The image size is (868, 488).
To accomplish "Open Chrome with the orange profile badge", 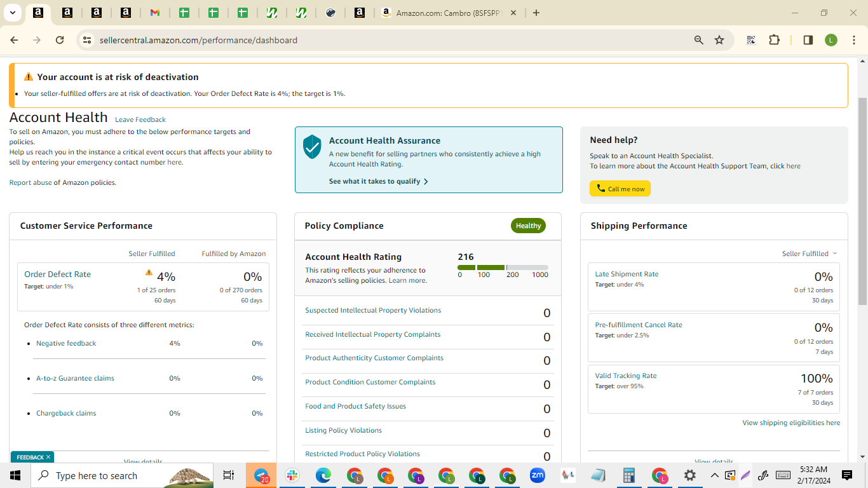I will pyautogui.click(x=385, y=475).
